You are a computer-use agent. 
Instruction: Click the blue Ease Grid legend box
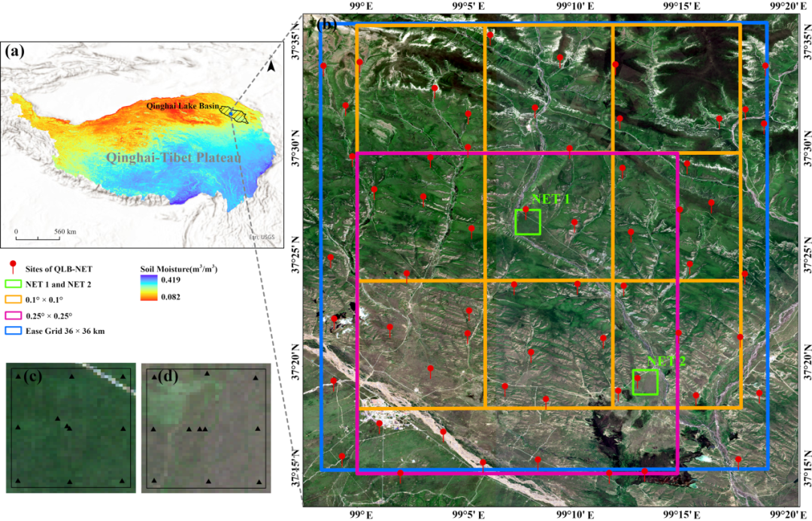[x=13, y=331]
